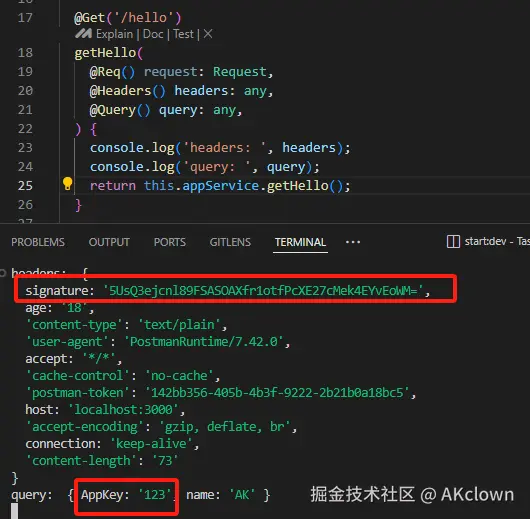Click the accept: '*/*' terminal line

click(73, 359)
